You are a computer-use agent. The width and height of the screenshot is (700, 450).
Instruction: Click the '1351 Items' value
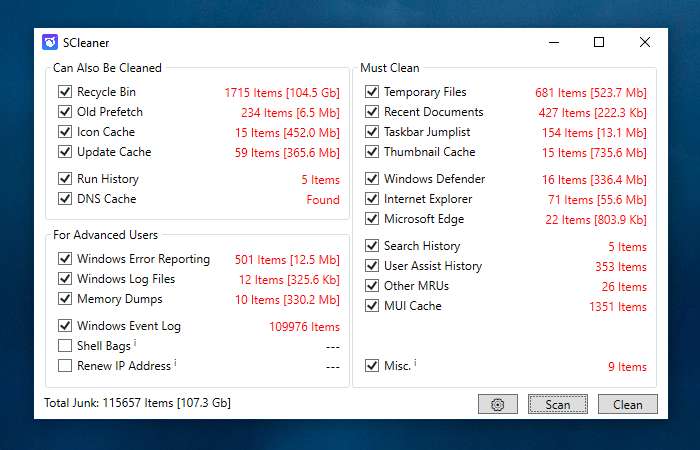[618, 307]
